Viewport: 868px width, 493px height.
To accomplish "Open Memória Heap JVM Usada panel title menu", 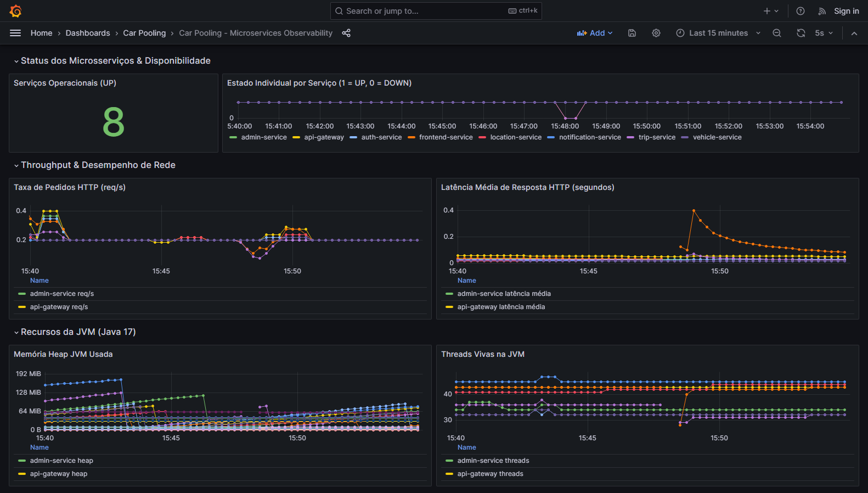I will click(x=63, y=354).
